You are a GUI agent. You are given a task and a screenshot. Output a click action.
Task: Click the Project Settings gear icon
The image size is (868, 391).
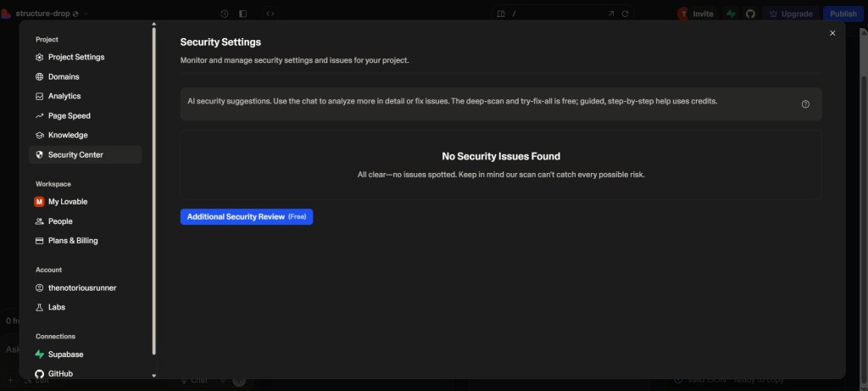click(39, 57)
